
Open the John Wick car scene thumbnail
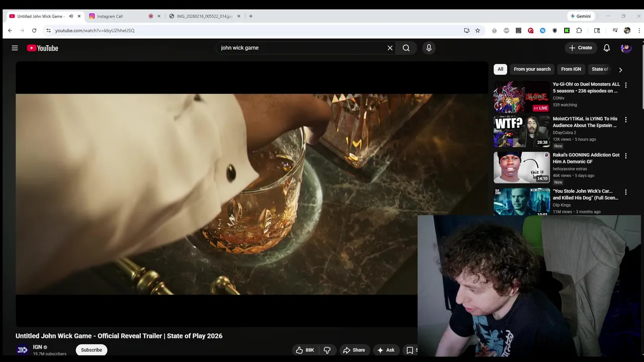pos(522,202)
